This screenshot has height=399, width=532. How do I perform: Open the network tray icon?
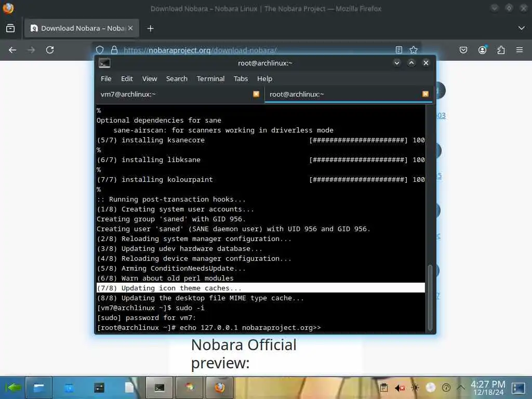point(446,388)
